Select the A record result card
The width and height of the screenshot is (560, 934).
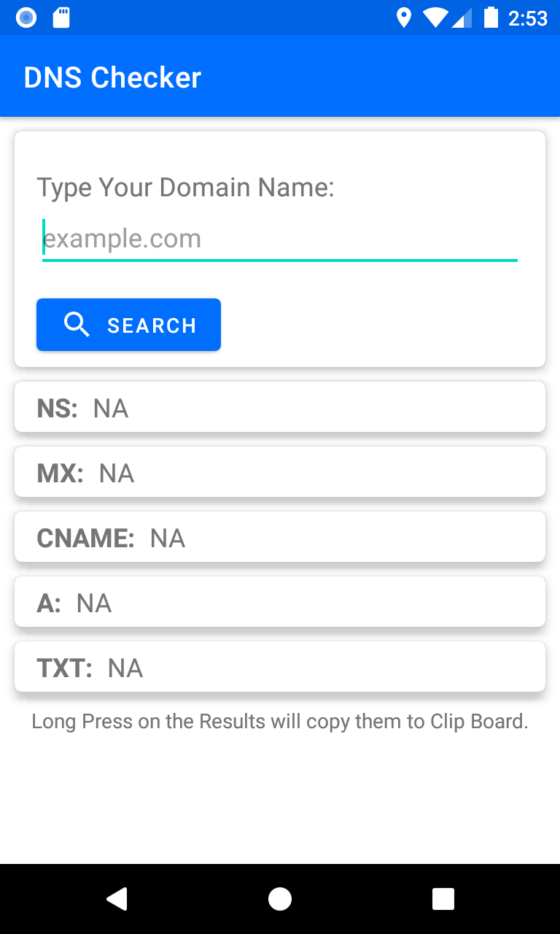point(280,602)
